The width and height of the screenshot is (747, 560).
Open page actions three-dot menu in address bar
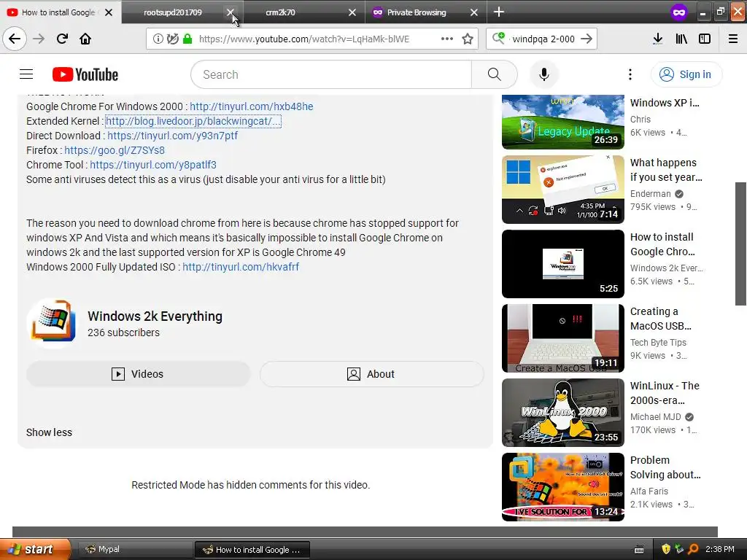coord(447,39)
